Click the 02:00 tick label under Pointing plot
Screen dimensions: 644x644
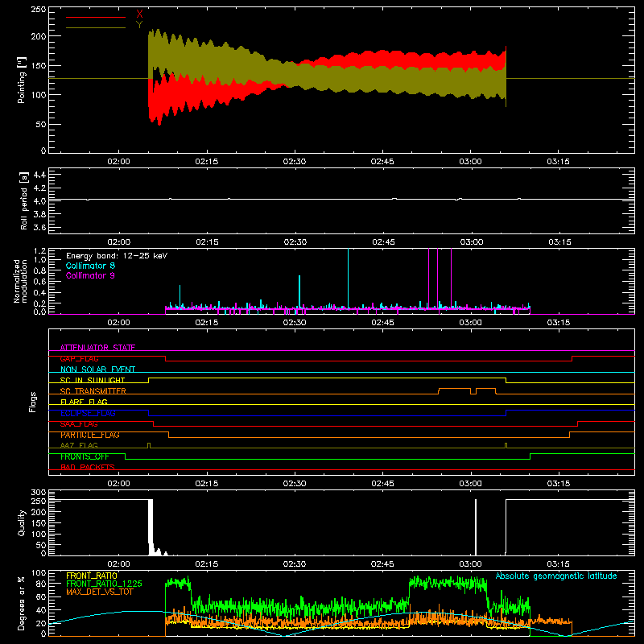tap(118, 162)
